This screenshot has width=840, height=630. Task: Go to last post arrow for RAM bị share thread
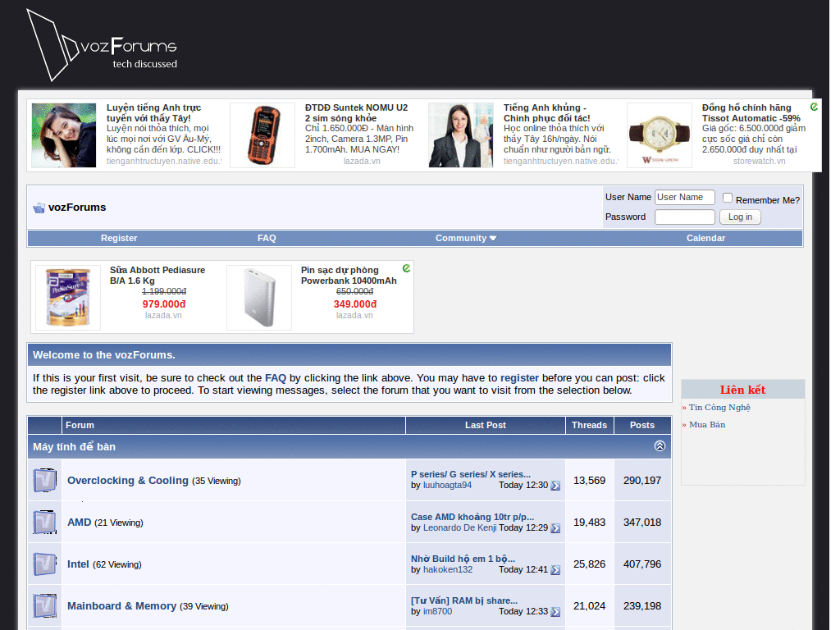tap(555, 612)
